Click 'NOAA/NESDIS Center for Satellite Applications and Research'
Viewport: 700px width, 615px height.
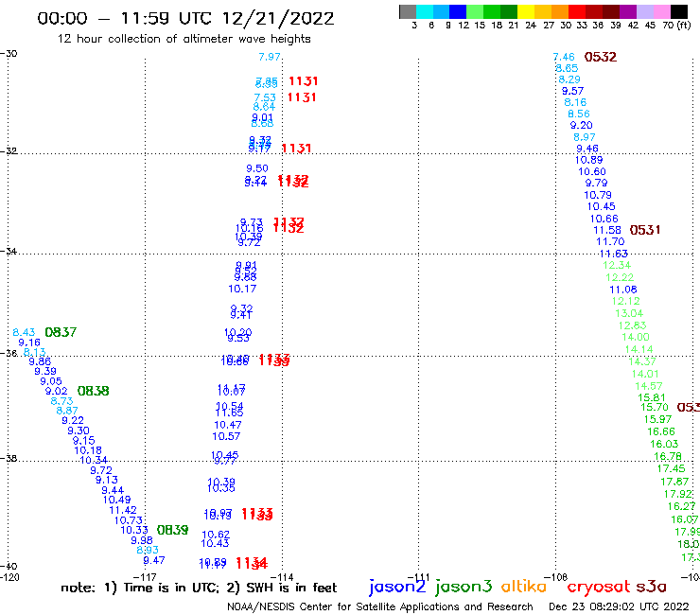pos(380,606)
